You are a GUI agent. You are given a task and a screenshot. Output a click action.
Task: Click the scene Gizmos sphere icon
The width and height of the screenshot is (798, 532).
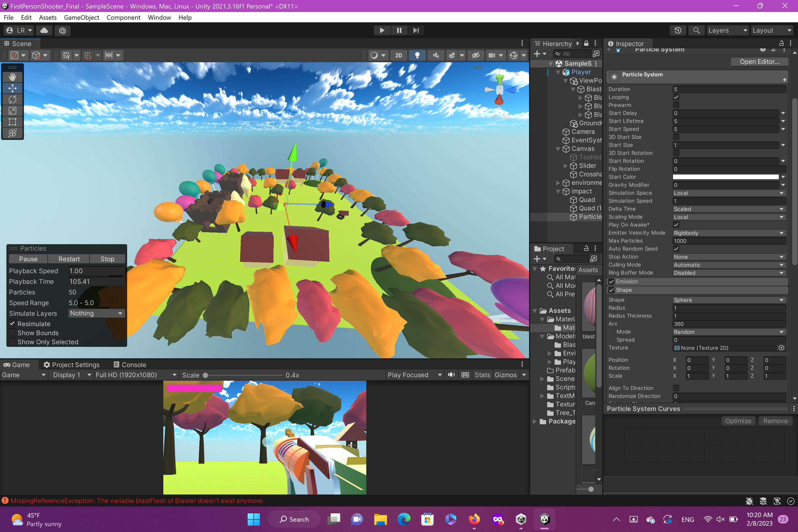(x=514, y=55)
